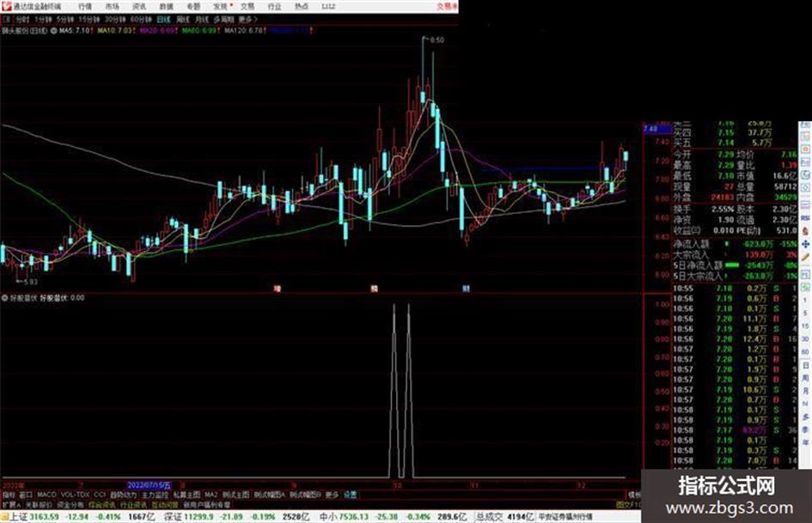
Task: Switch to the 分时 period tab
Action: (x=22, y=19)
